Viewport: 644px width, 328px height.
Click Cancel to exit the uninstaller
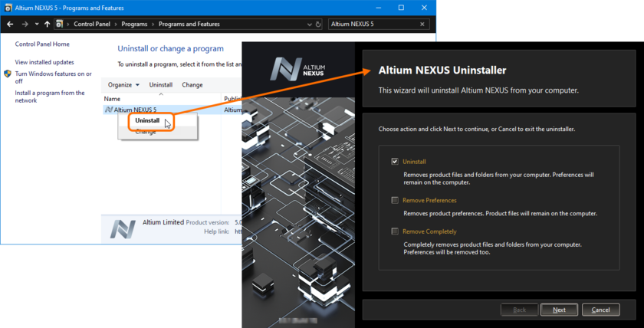tap(601, 310)
